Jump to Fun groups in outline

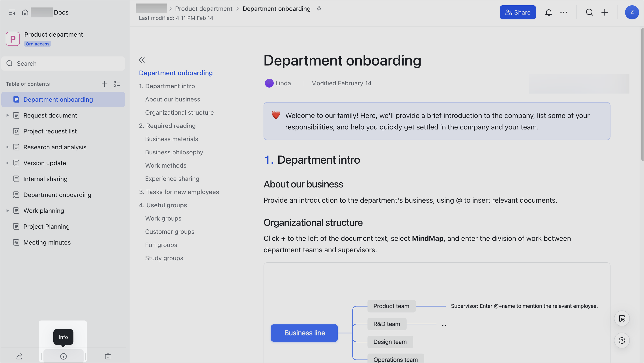click(161, 245)
